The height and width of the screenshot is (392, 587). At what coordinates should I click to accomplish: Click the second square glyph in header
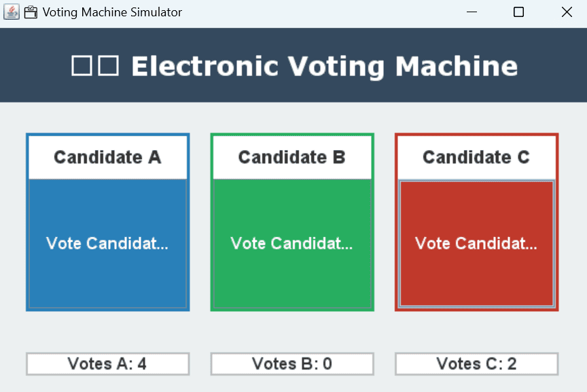[109, 66]
